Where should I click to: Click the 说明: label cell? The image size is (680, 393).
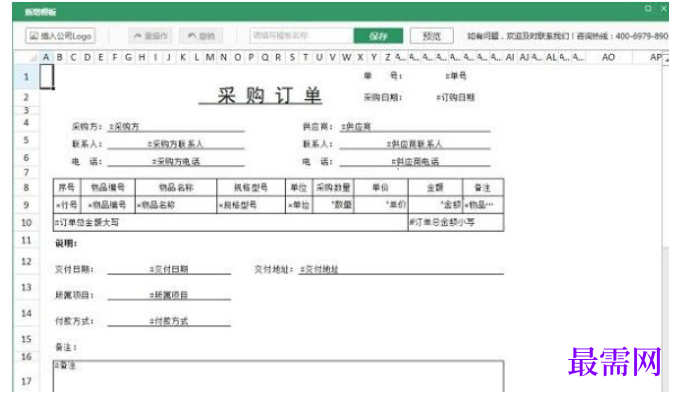66,243
